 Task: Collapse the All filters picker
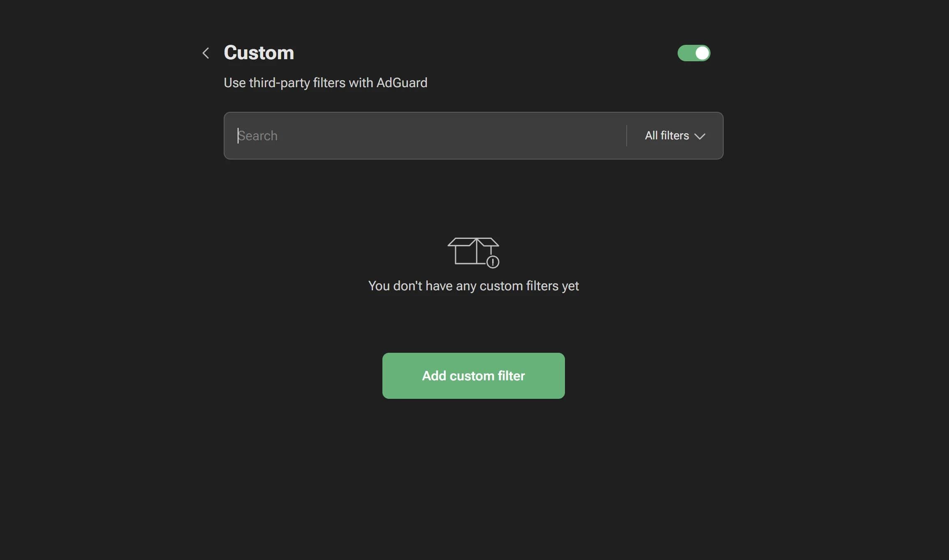click(674, 136)
